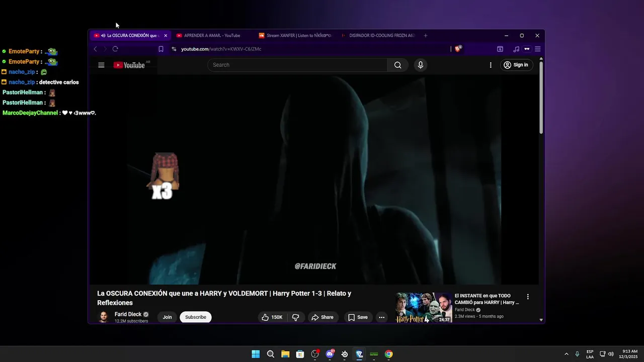Viewport: 644px width, 362px height.
Task: Open browser main menu hamburger
Action: (x=537, y=49)
